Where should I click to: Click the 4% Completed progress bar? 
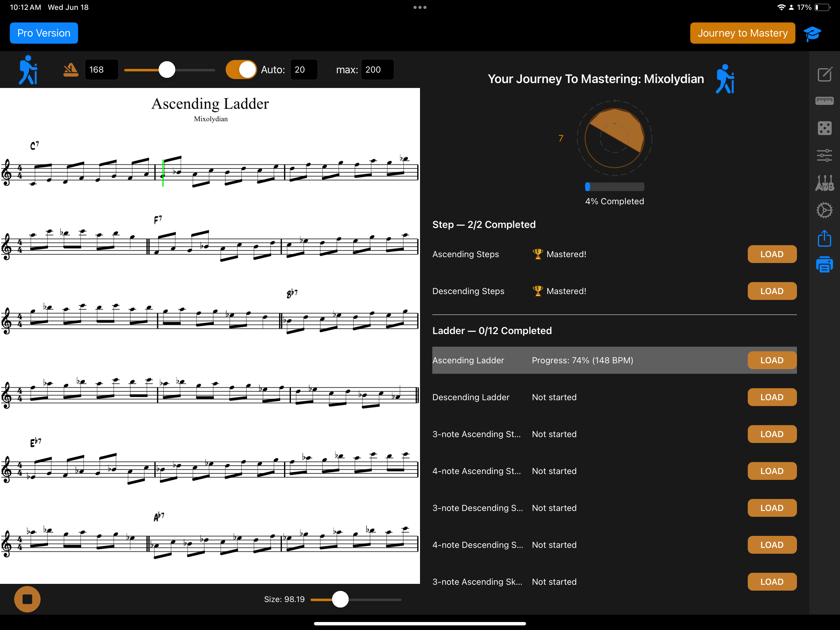pos(614,186)
